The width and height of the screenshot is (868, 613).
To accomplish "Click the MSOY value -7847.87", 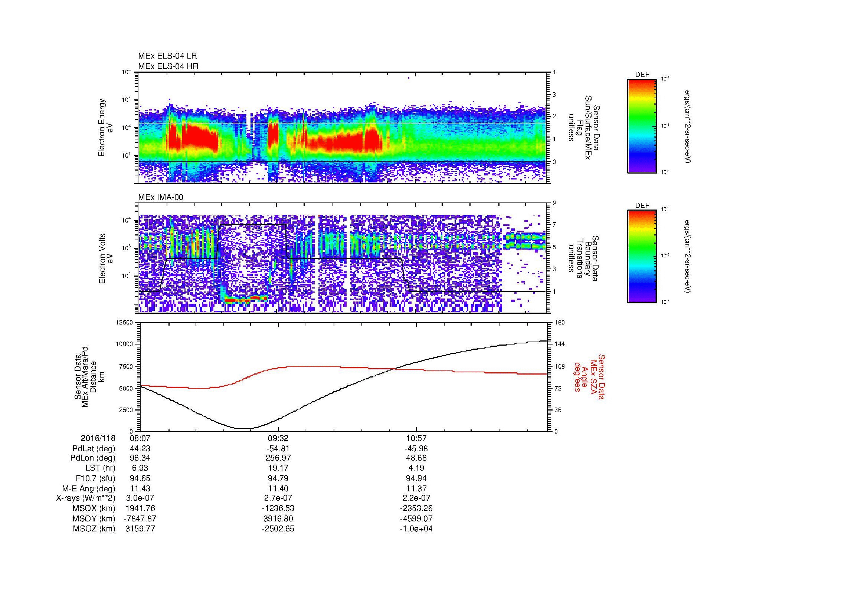I will click(140, 518).
